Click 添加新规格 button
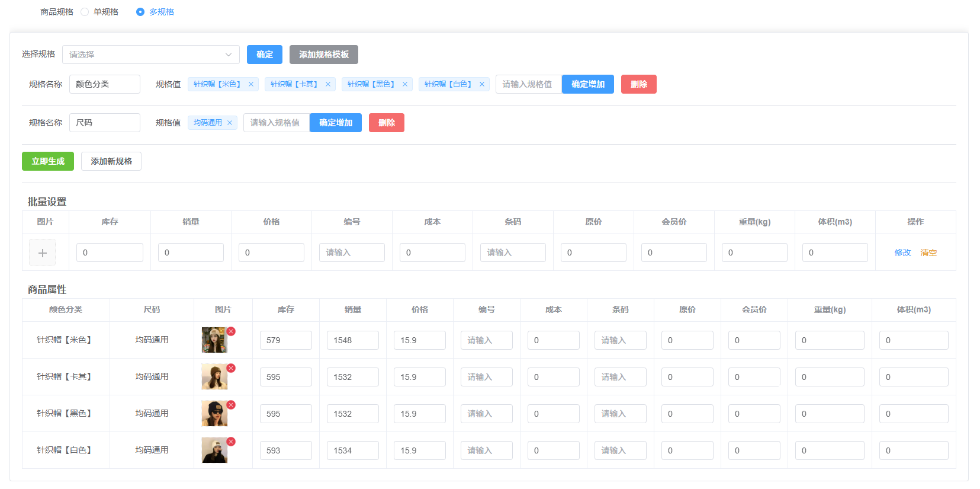The height and width of the screenshot is (489, 980). (x=111, y=161)
